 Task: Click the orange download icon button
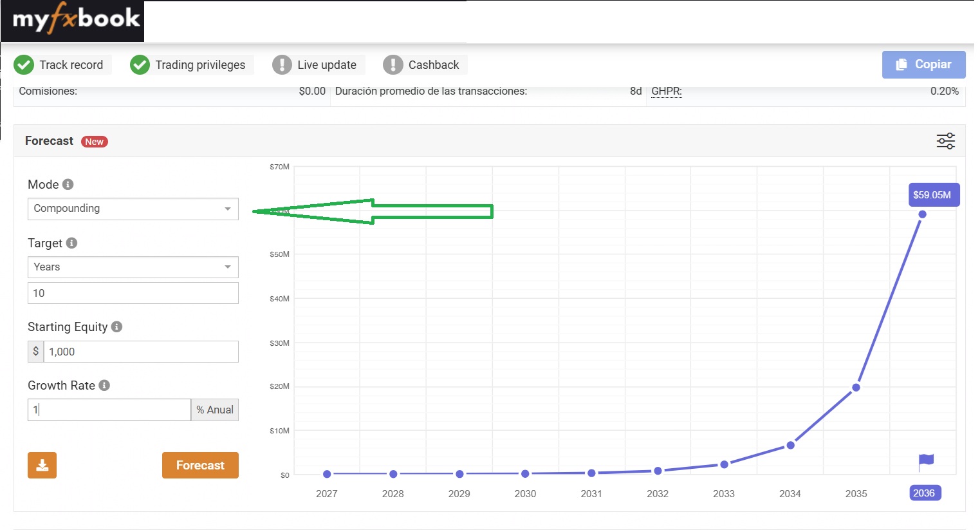pos(42,465)
